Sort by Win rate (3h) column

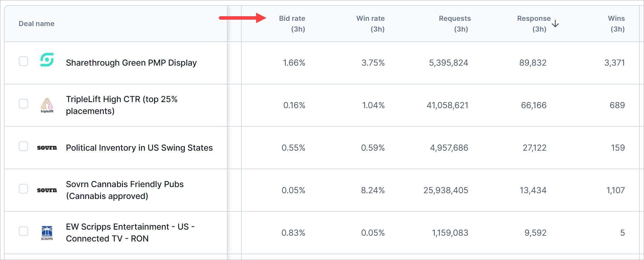click(370, 24)
